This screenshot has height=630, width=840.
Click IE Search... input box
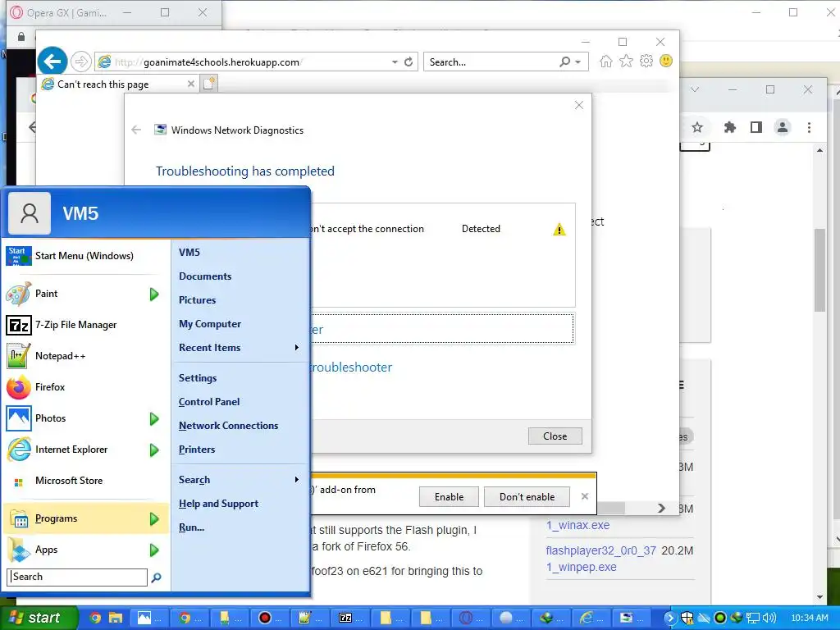pyautogui.click(x=491, y=62)
